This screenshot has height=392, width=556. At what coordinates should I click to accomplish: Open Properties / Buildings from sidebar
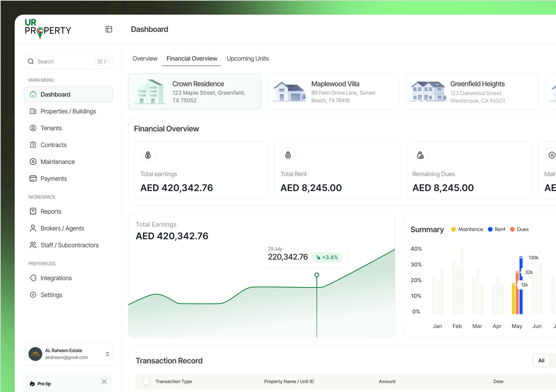tap(68, 111)
